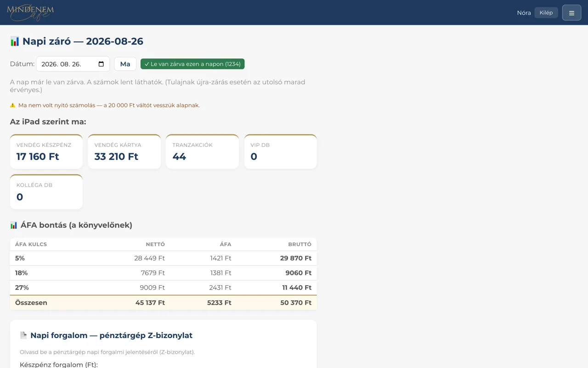Viewport: 588px width, 368px height.
Task: Select the Kolléga DB card
Action: [x=46, y=192]
